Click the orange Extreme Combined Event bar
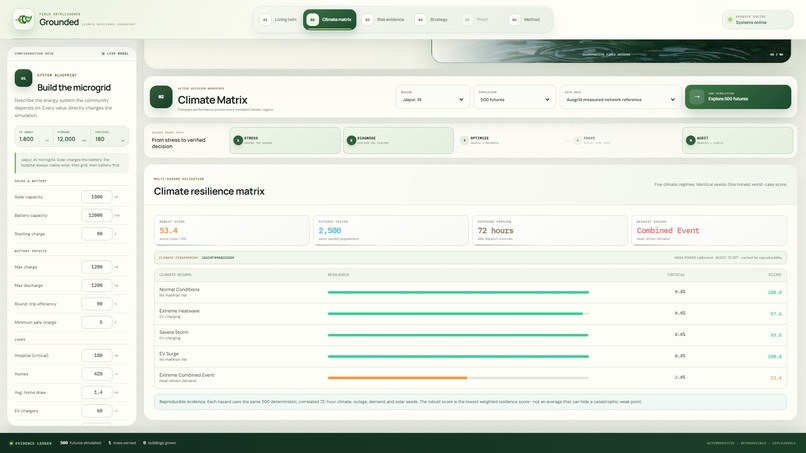 click(397, 378)
